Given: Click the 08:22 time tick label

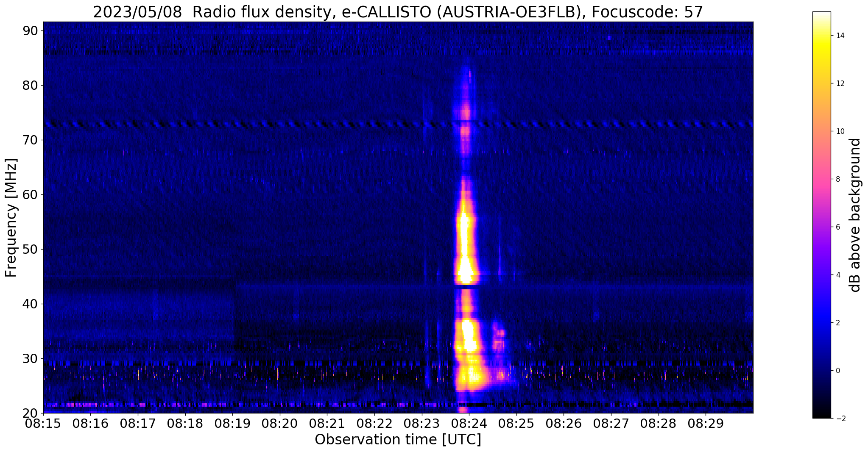Looking at the screenshot, I should [x=374, y=424].
